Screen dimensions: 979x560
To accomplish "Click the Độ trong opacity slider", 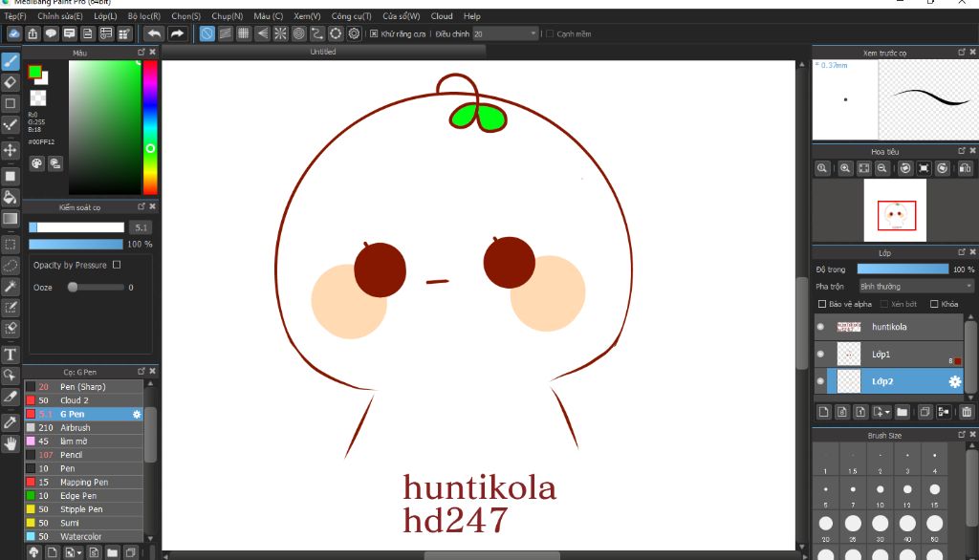I will click(903, 269).
